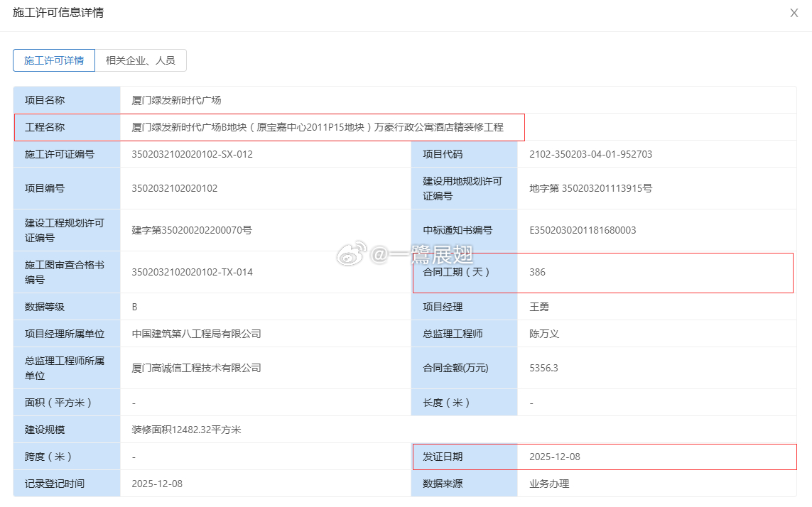
Task: Click the 跨度（米） label
Action: point(48,457)
